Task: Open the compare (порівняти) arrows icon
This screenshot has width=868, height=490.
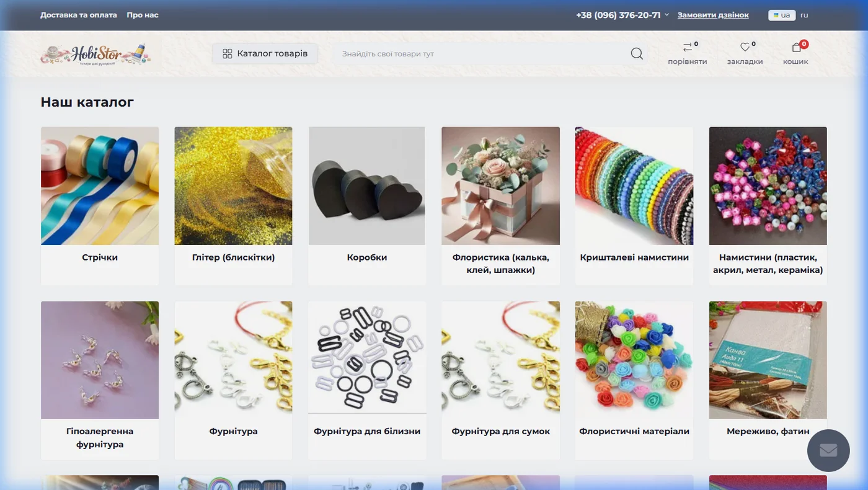Action: click(x=687, y=47)
